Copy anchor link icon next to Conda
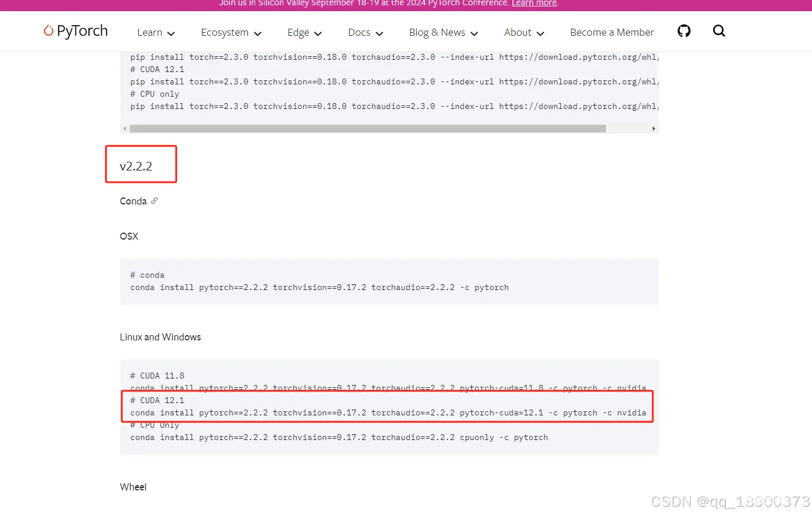The image size is (812, 515). 155,200
